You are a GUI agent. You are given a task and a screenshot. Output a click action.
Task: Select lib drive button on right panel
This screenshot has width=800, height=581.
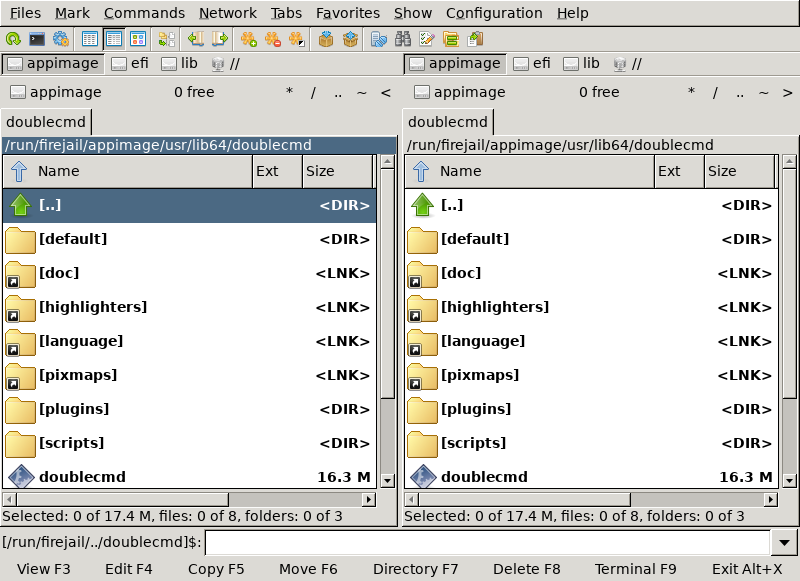(581, 64)
